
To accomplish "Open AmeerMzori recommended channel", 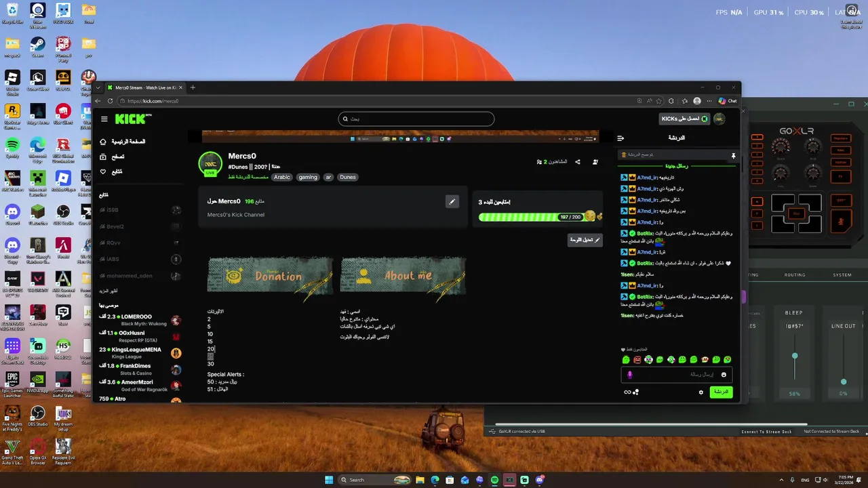I will click(140, 386).
